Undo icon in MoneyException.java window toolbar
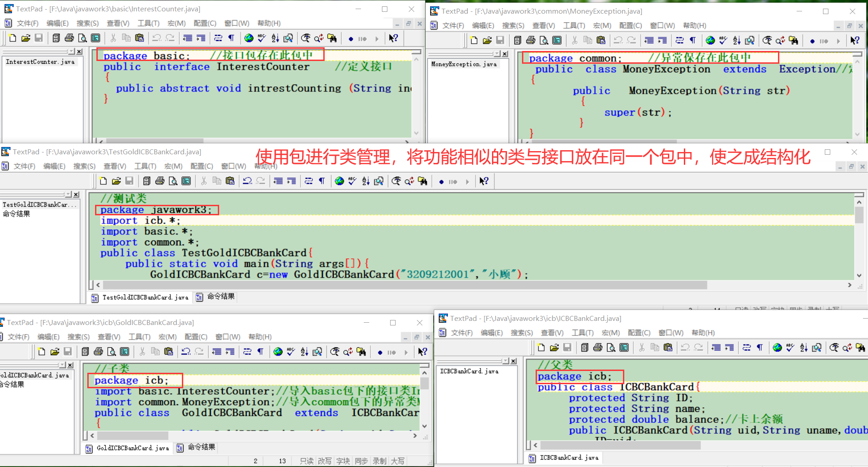The image size is (868, 467). pos(618,41)
